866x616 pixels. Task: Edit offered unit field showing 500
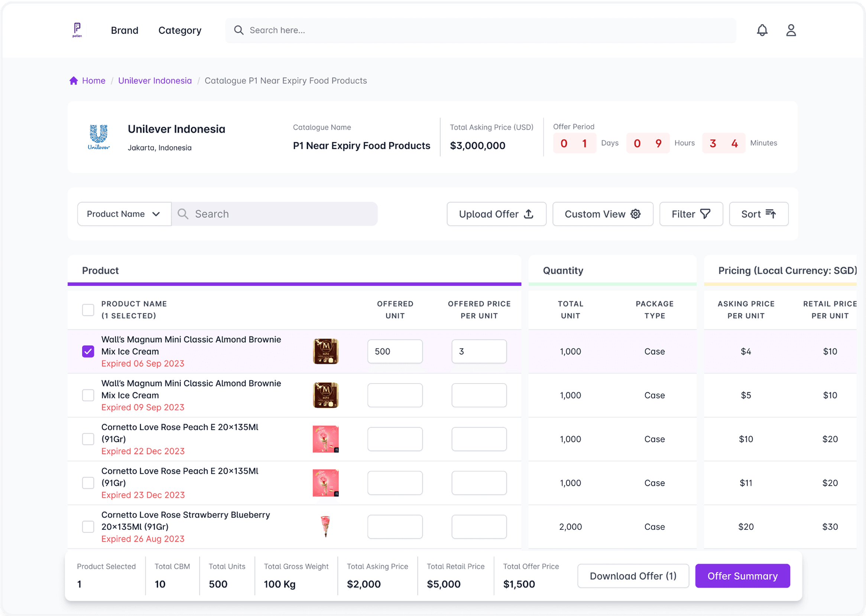[395, 351]
